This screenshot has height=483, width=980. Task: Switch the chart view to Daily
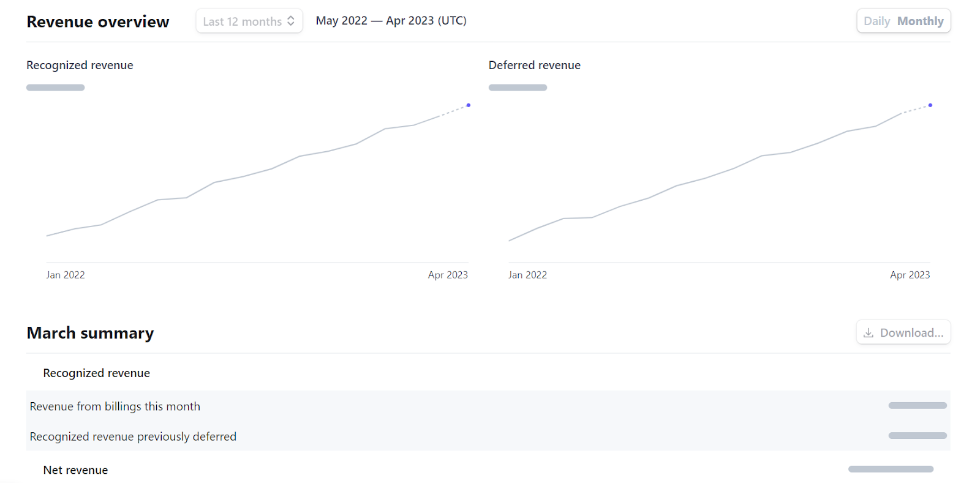[876, 21]
